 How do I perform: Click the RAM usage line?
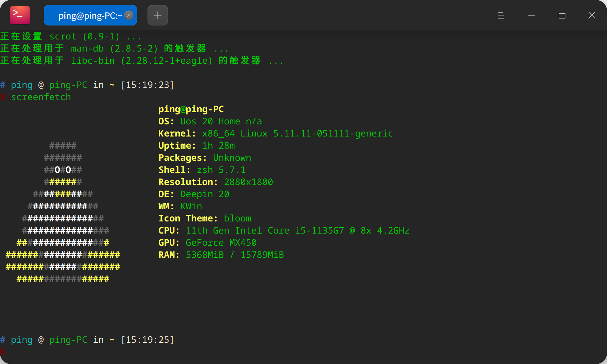point(221,255)
